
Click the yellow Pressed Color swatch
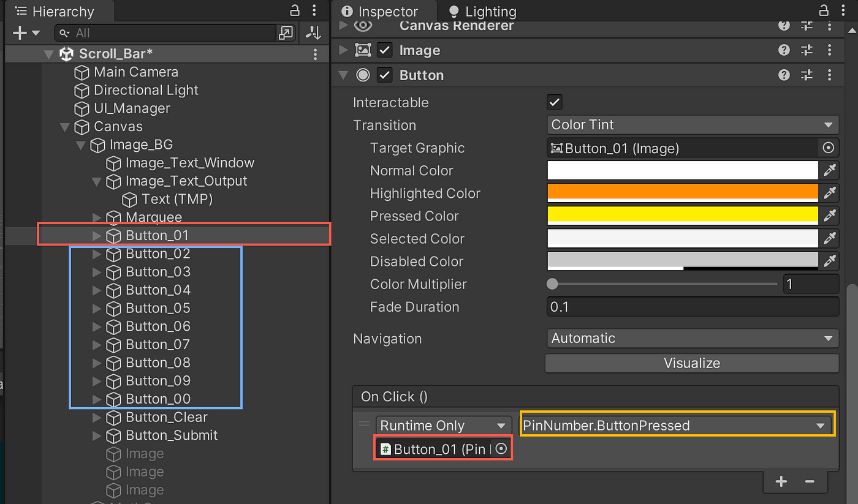point(683,216)
